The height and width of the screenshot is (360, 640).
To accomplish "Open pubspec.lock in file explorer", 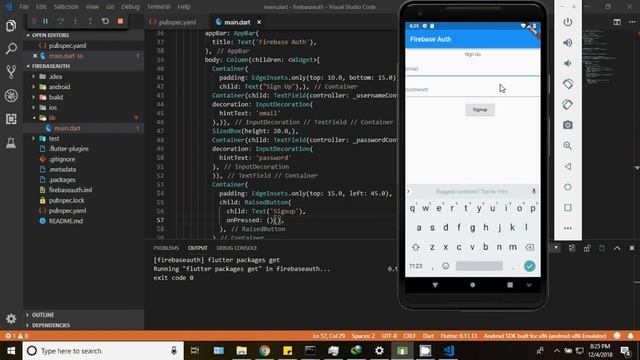I will [x=67, y=200].
